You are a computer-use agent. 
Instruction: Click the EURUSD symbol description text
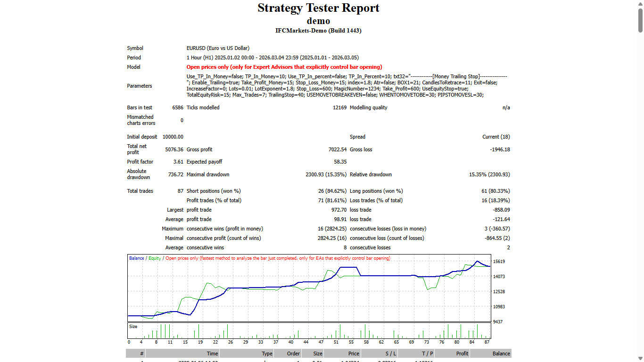[218, 48]
